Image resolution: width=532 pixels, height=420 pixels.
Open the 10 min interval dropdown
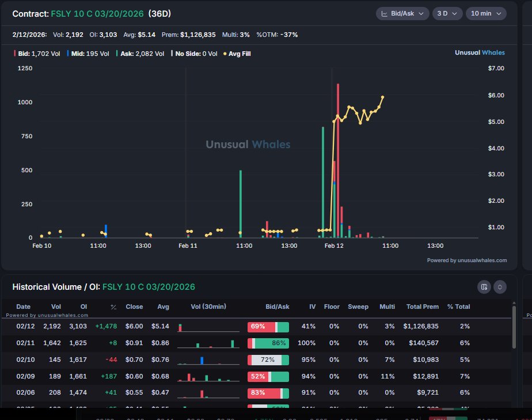pyautogui.click(x=485, y=13)
